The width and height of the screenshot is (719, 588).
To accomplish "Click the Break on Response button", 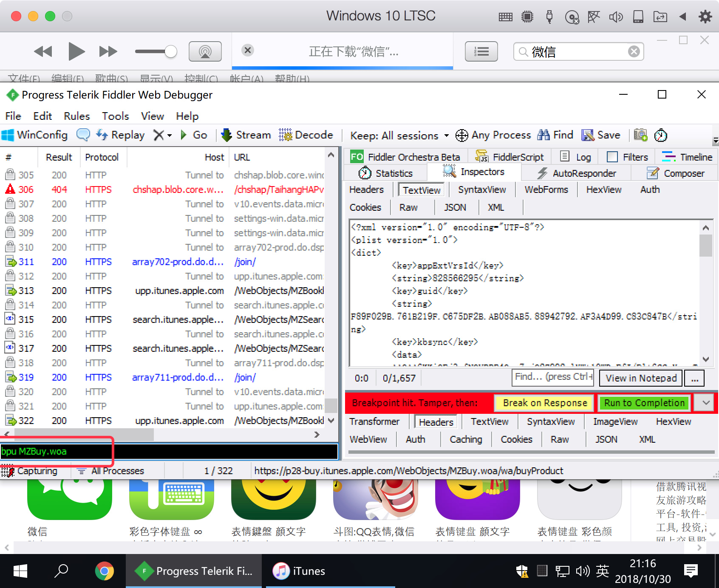I will (x=544, y=403).
